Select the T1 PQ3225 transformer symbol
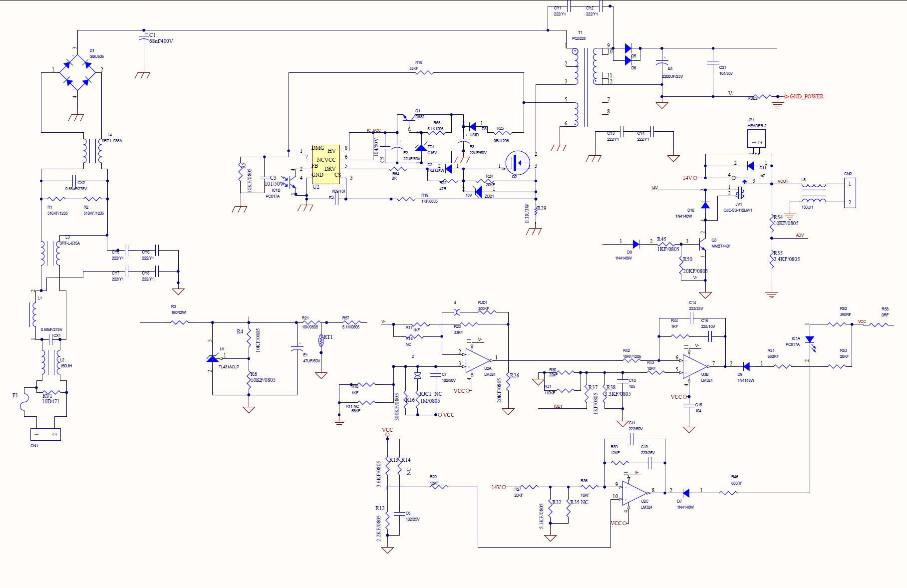 [x=585, y=85]
